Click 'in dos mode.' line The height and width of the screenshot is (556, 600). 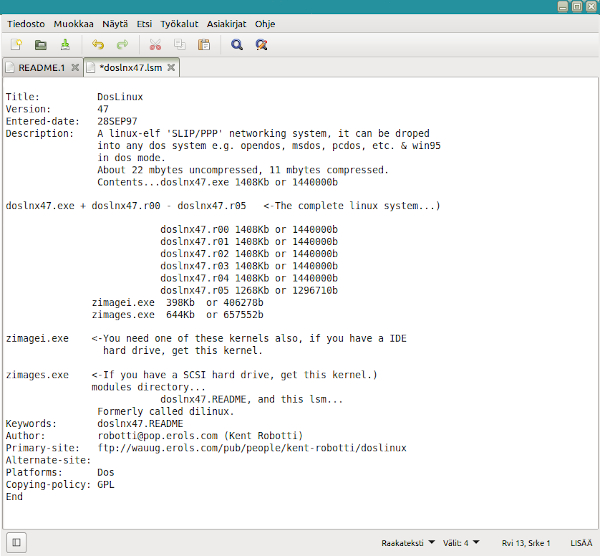click(131, 158)
